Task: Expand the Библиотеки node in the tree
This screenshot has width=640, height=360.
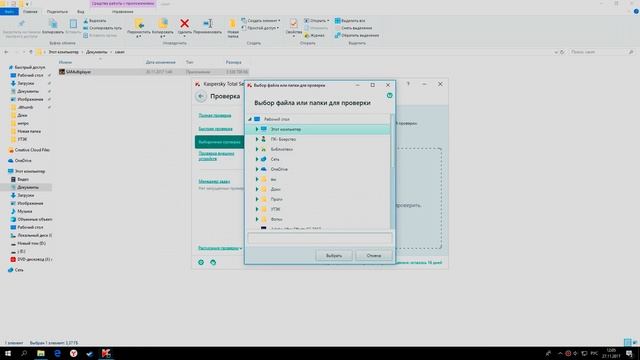Action: click(x=257, y=149)
